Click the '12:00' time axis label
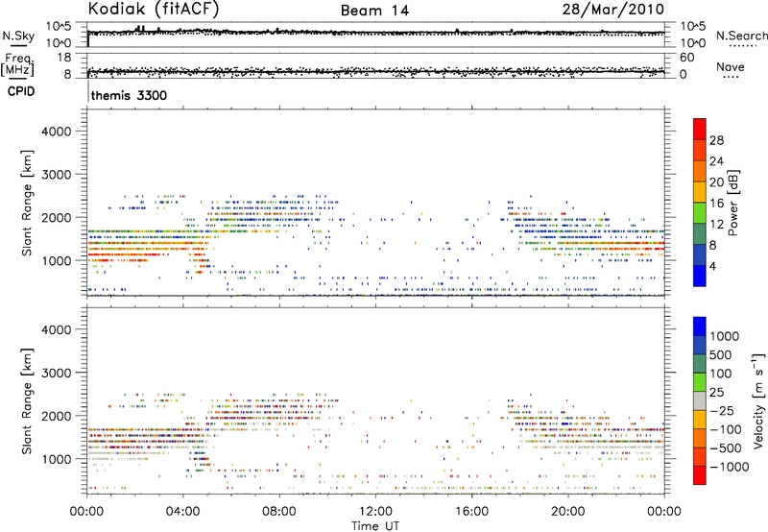This screenshot has height=532, width=768. pos(375,512)
